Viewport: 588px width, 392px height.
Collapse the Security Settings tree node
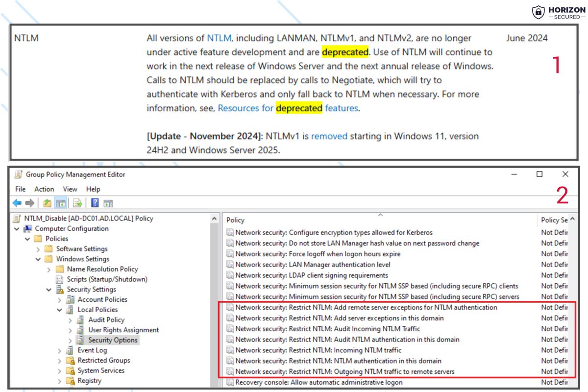(x=49, y=289)
